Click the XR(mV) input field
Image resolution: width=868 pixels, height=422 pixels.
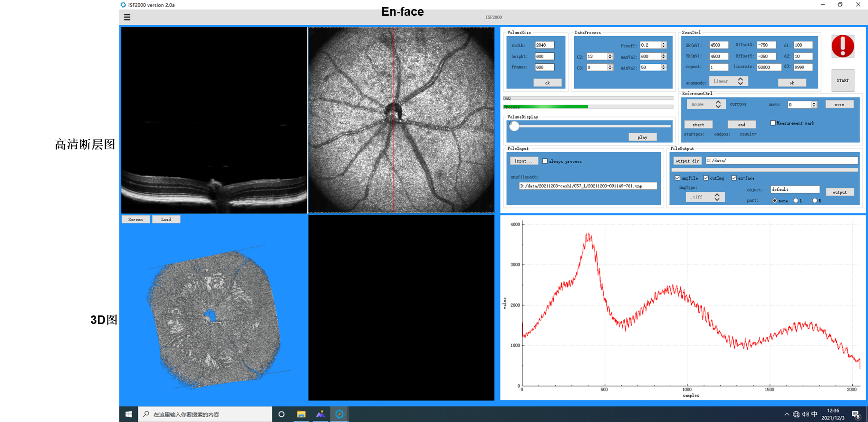click(x=719, y=45)
